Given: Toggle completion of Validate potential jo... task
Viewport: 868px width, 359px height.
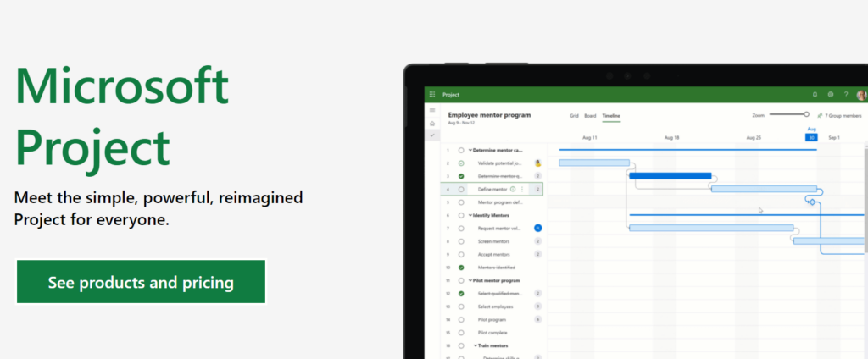Looking at the screenshot, I should pos(461,163).
